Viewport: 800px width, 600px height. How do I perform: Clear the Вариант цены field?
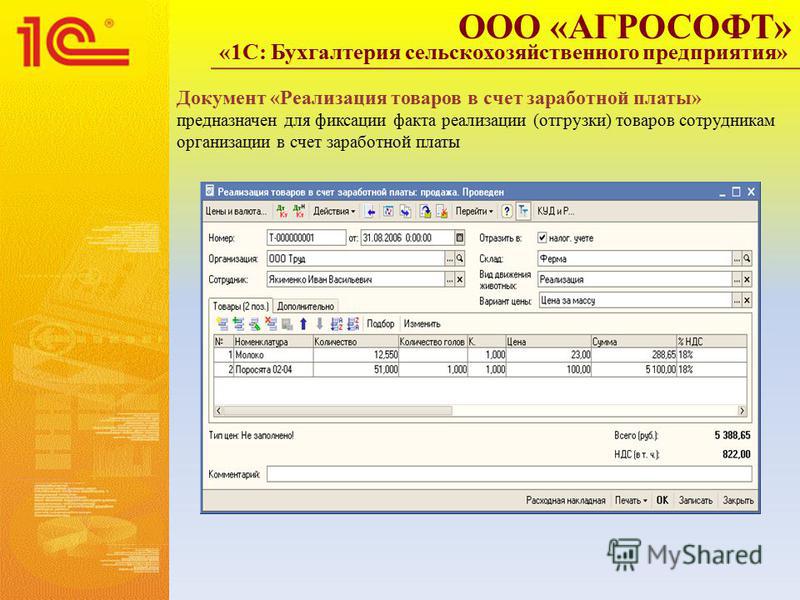point(747,301)
